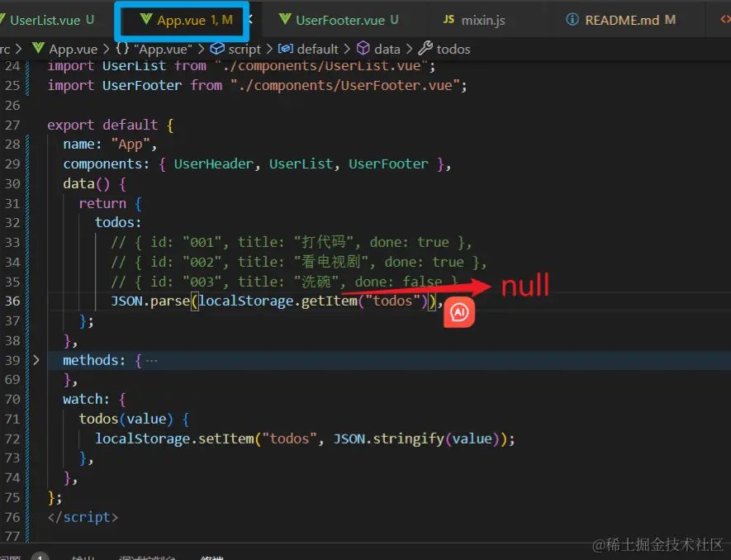Click the data() method declaration
Viewport: 731px width, 560px height.
[94, 183]
